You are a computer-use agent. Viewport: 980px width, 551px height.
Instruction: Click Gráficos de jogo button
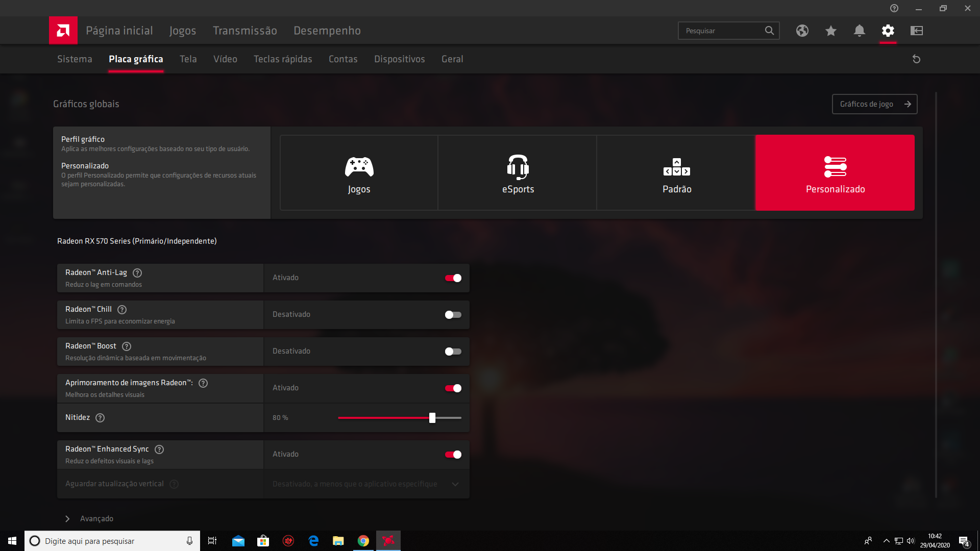tap(874, 104)
